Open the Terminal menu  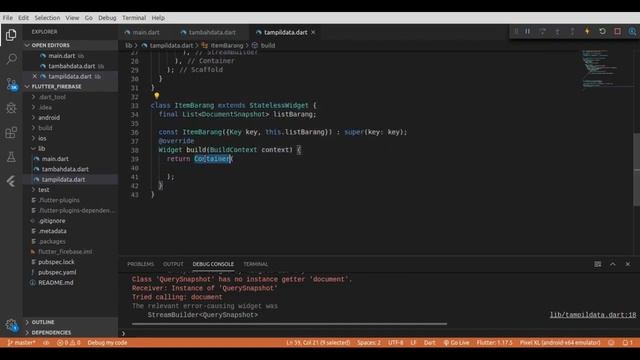click(134, 18)
